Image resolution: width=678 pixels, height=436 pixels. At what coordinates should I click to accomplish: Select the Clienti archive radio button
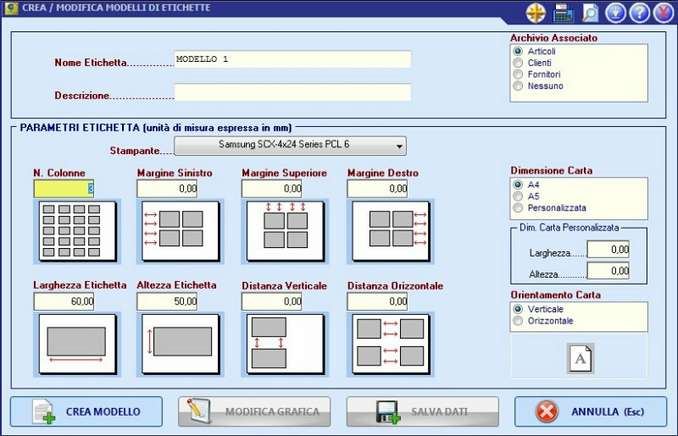point(518,62)
